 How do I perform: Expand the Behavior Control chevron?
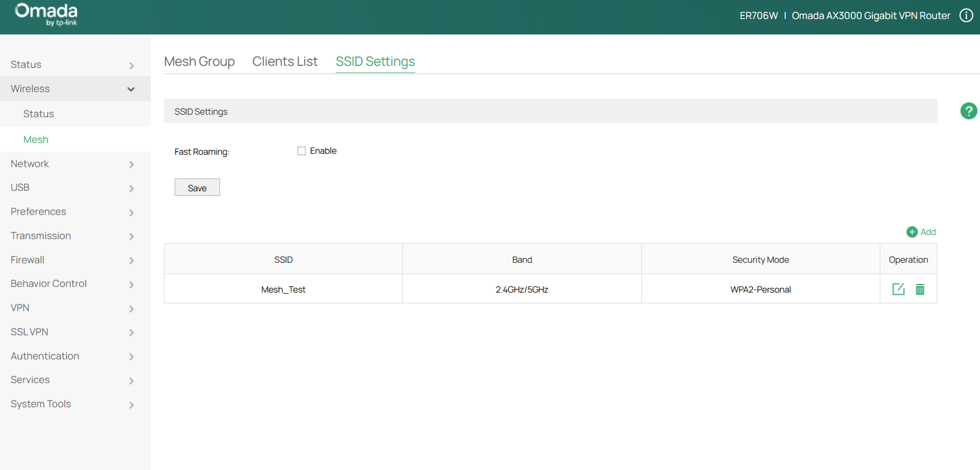(x=131, y=284)
